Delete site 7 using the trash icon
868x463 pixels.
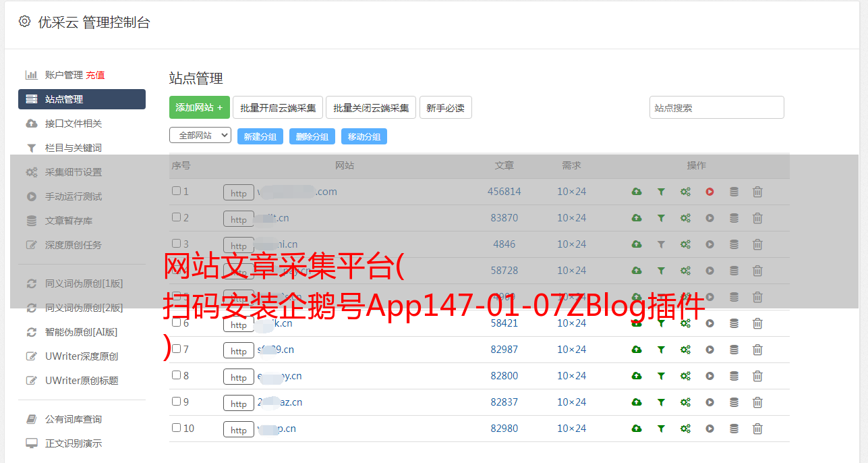point(757,350)
